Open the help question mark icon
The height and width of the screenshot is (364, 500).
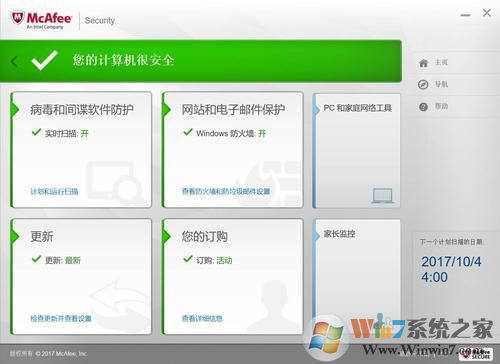point(423,107)
